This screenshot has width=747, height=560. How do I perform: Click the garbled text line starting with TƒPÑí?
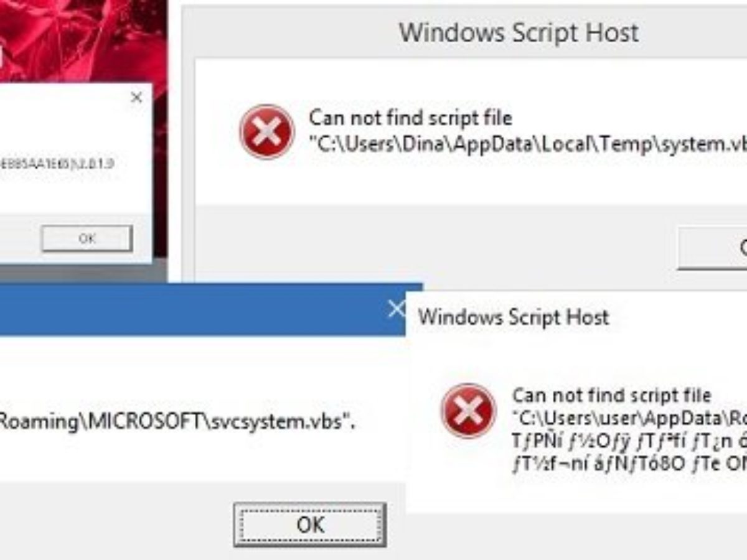click(x=629, y=440)
